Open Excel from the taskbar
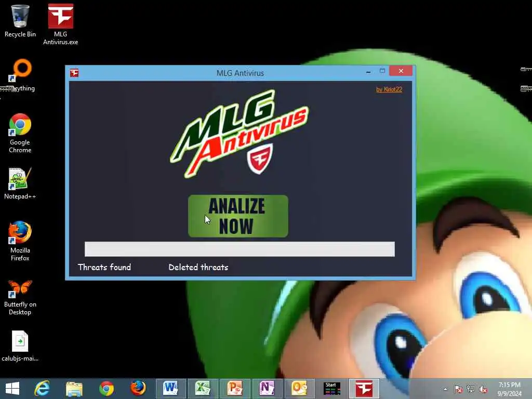The image size is (532, 399). tap(203, 389)
